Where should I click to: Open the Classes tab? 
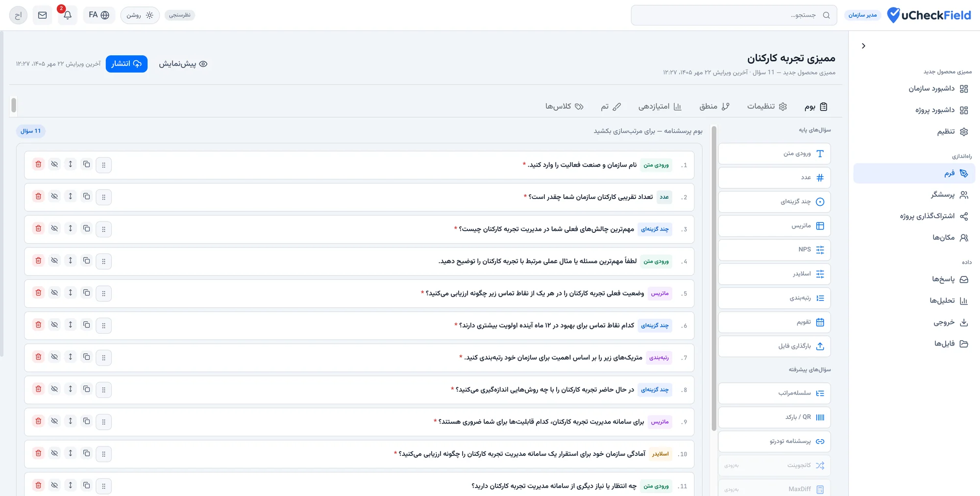tap(564, 106)
